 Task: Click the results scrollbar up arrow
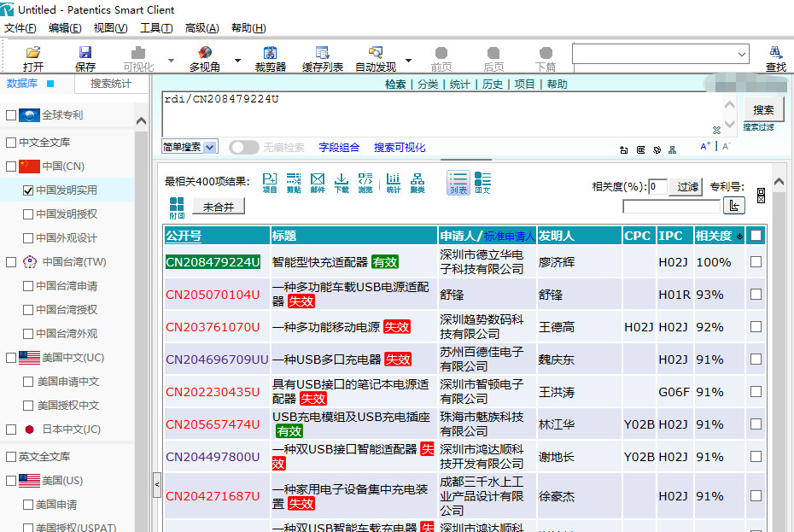[x=779, y=181]
